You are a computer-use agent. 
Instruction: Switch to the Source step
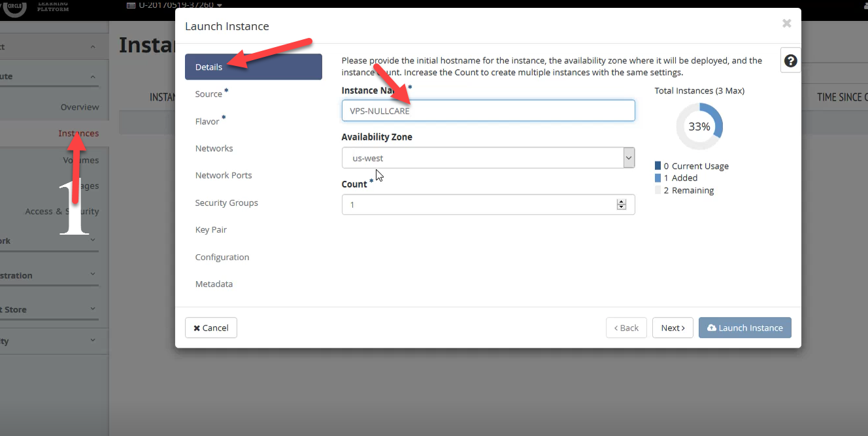click(209, 94)
